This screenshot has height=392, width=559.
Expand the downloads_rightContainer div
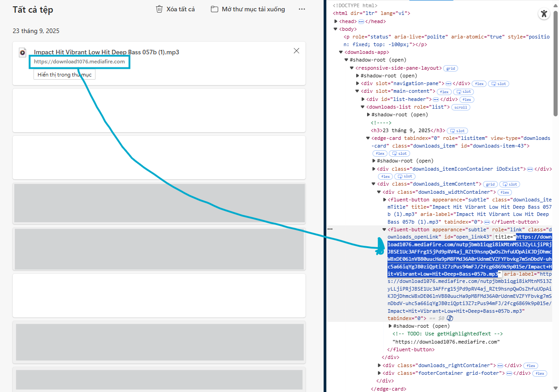click(379, 365)
